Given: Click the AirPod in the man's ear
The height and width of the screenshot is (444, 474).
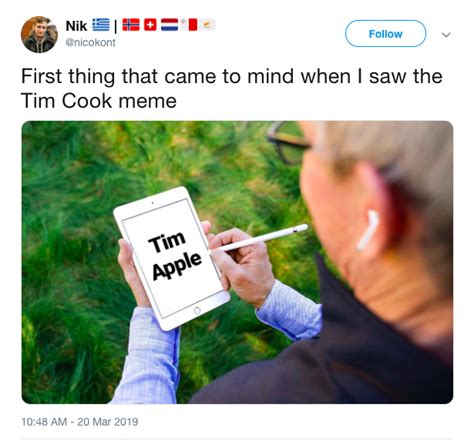Looking at the screenshot, I should click(x=368, y=230).
